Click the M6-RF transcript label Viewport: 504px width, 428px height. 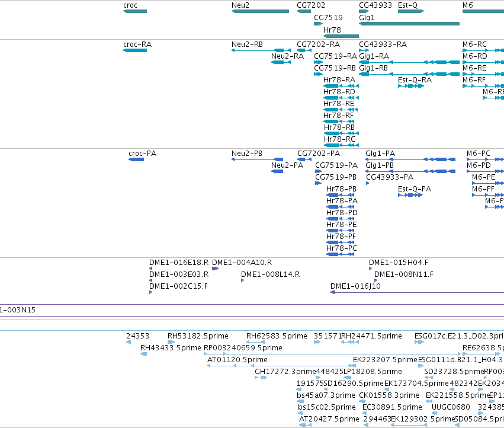474,80
